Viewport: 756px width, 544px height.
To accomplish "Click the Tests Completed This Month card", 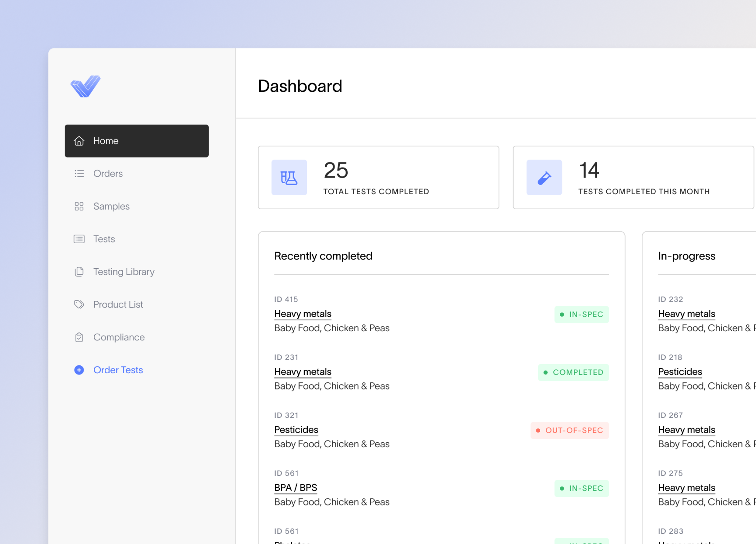I will point(634,178).
